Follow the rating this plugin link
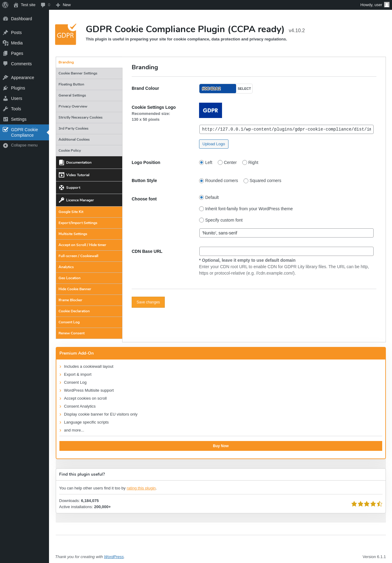This screenshot has height=563, width=392. pyautogui.click(x=141, y=488)
